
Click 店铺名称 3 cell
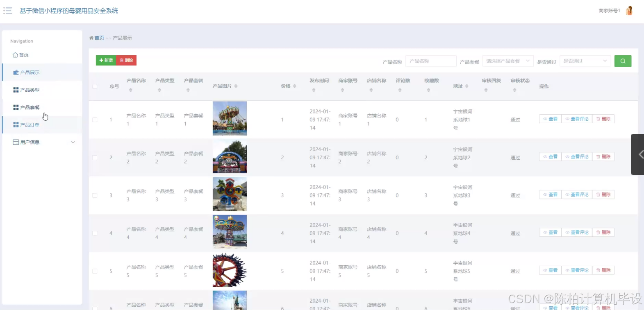click(x=376, y=195)
